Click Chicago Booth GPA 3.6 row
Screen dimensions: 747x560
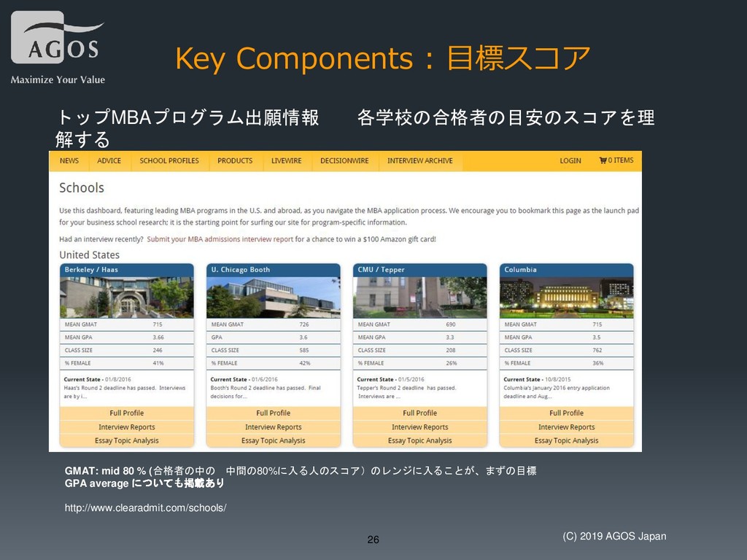tap(274, 337)
